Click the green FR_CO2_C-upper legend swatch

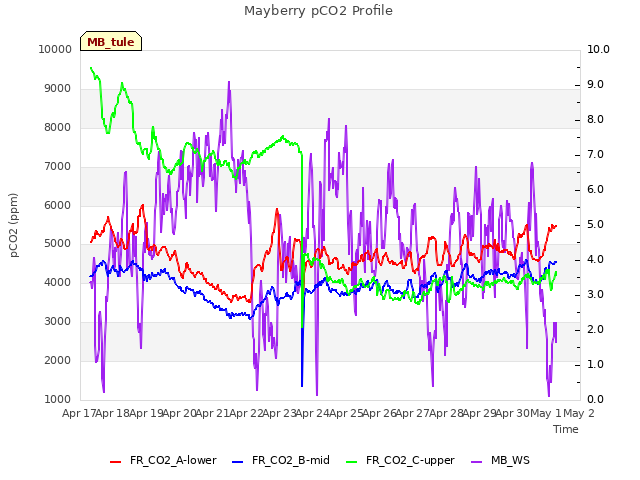351,462
